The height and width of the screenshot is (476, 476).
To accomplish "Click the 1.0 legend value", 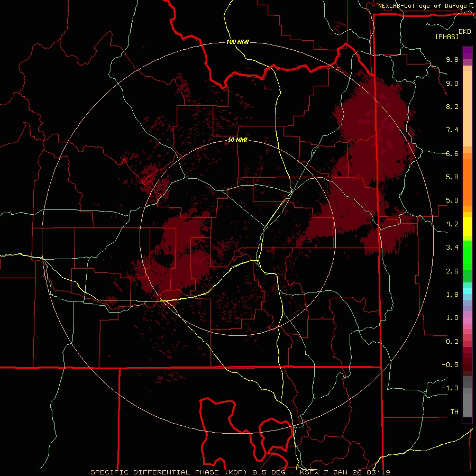I will 452,318.
